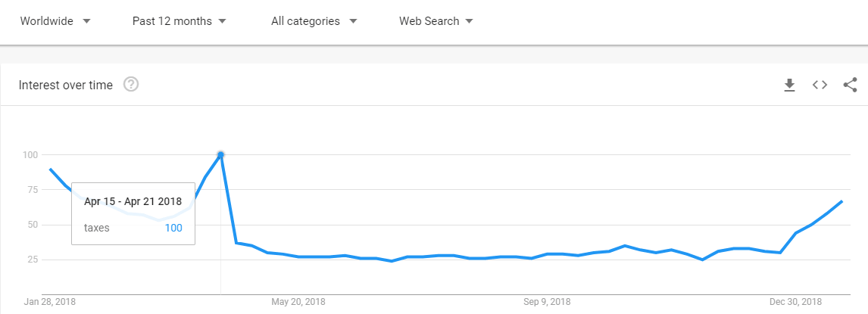Open the Interest over time help icon
The image size is (868, 314).
tap(131, 85)
